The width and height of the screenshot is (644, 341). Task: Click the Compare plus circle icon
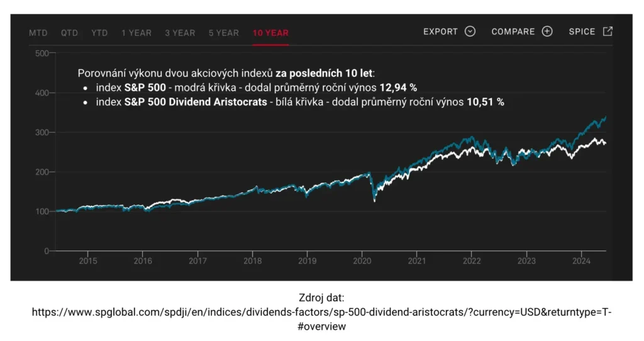[x=547, y=31]
